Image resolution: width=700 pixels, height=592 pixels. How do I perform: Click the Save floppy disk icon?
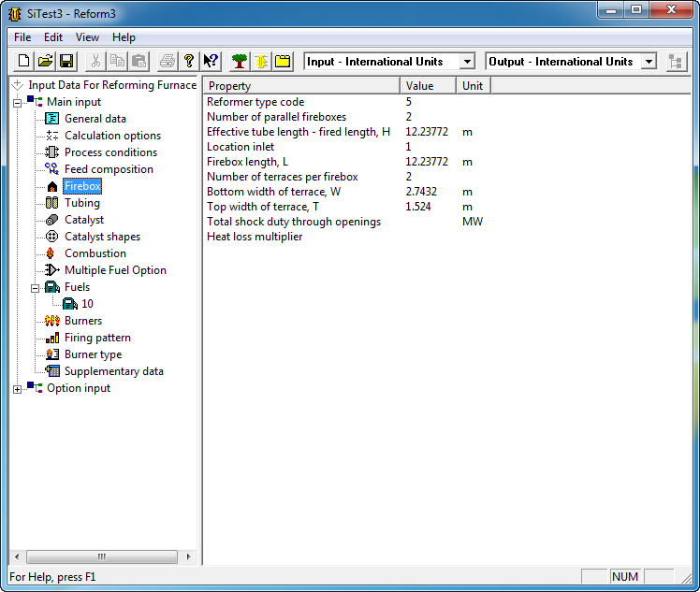point(66,61)
